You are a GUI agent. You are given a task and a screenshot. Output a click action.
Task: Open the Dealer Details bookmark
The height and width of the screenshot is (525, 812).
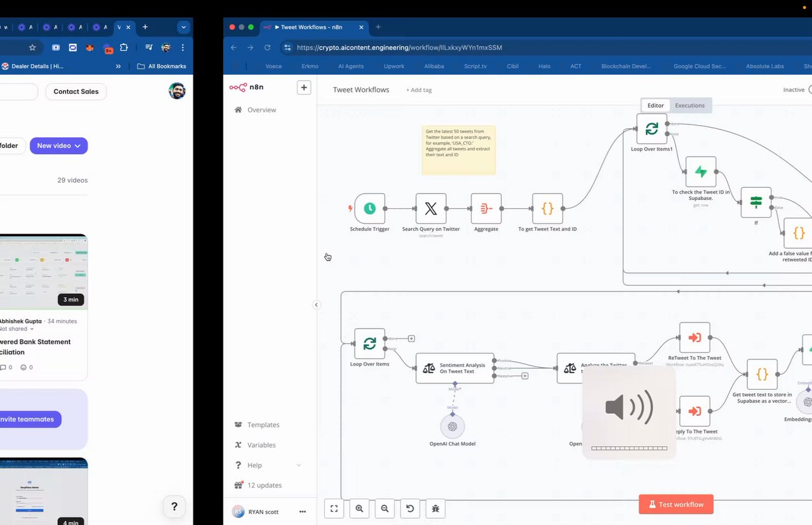(x=32, y=66)
